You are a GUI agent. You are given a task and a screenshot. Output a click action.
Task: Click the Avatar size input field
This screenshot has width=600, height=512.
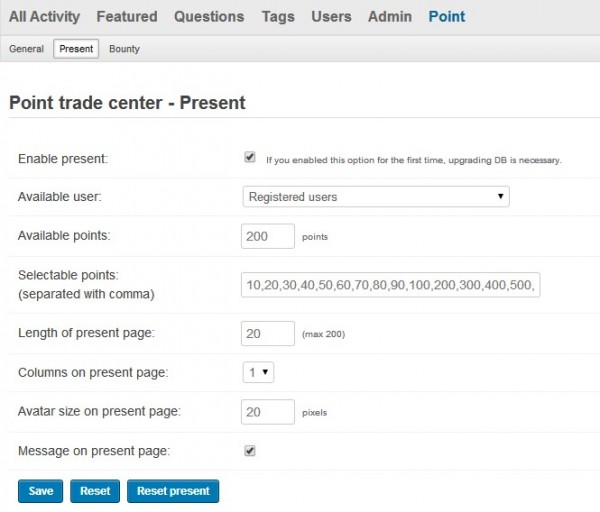click(x=268, y=411)
